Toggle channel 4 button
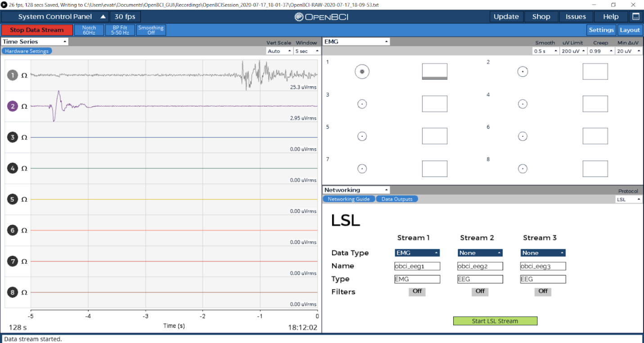The height and width of the screenshot is (343, 644). [x=13, y=168]
